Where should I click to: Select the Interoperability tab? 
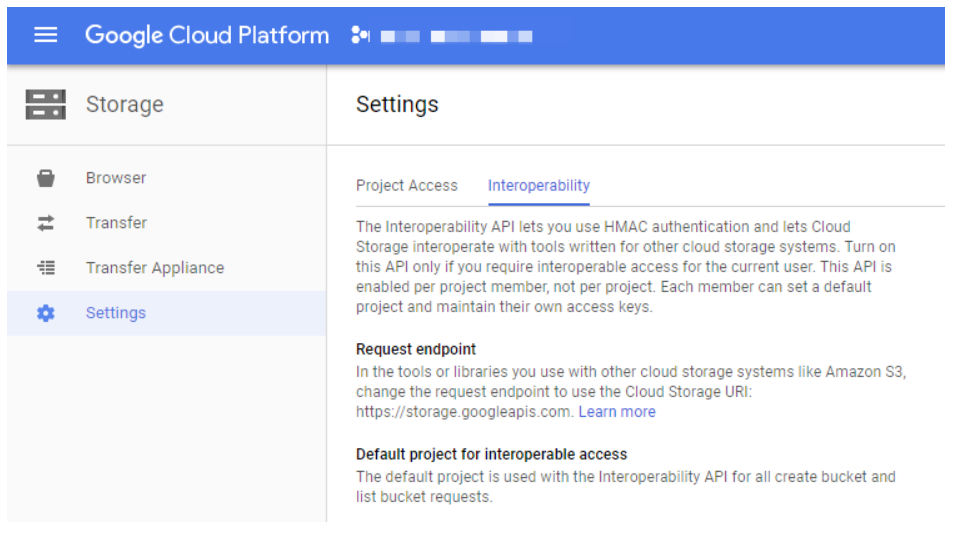click(x=538, y=185)
